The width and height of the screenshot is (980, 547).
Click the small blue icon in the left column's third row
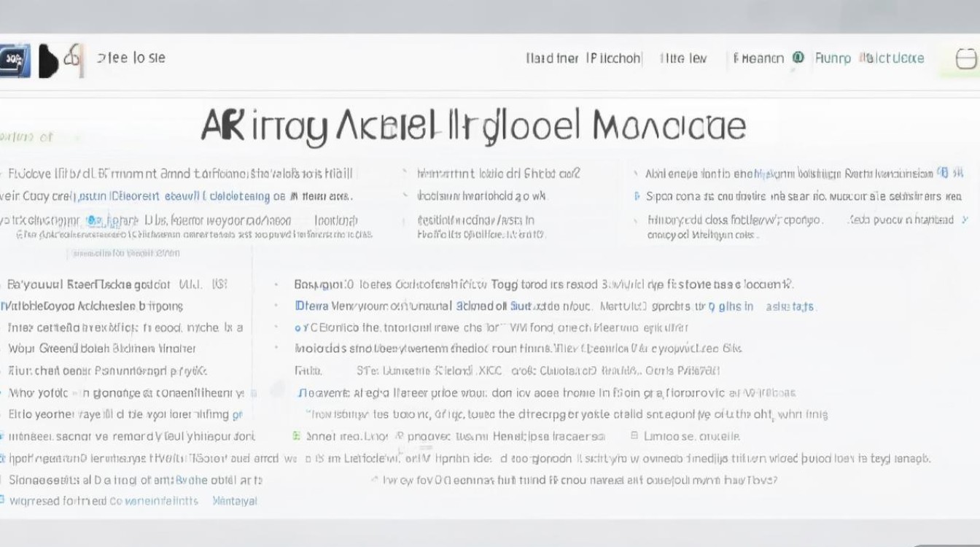93,220
